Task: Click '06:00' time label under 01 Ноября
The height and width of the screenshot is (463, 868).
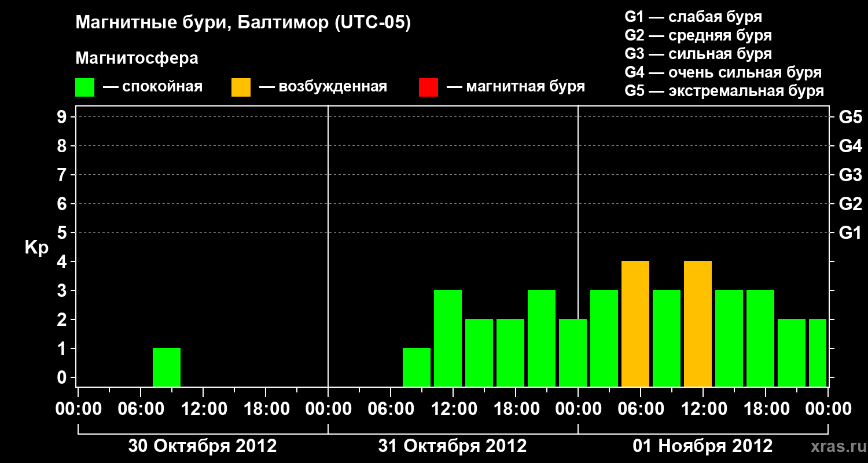Action: point(640,409)
